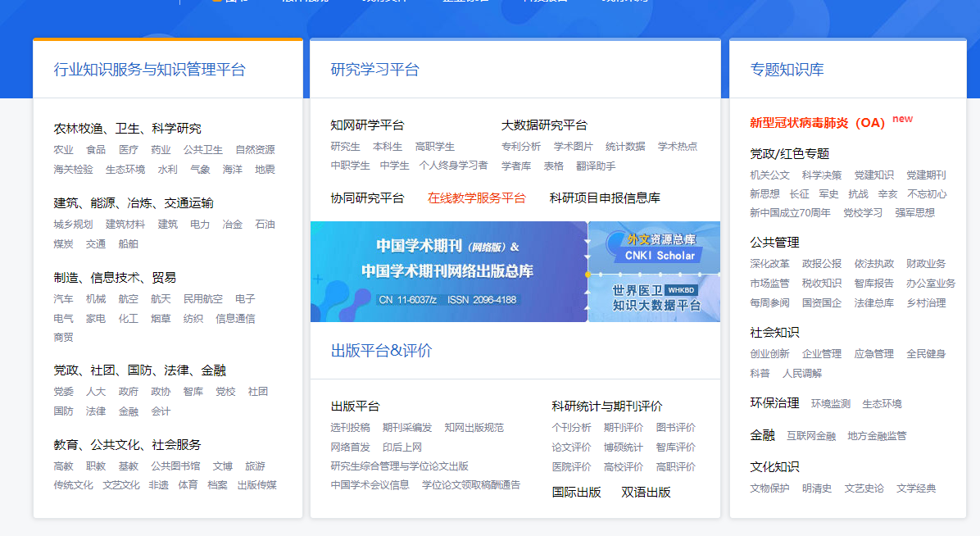The width and height of the screenshot is (980, 536).
Task: Click the 互联网金融 link
Action: [811, 436]
